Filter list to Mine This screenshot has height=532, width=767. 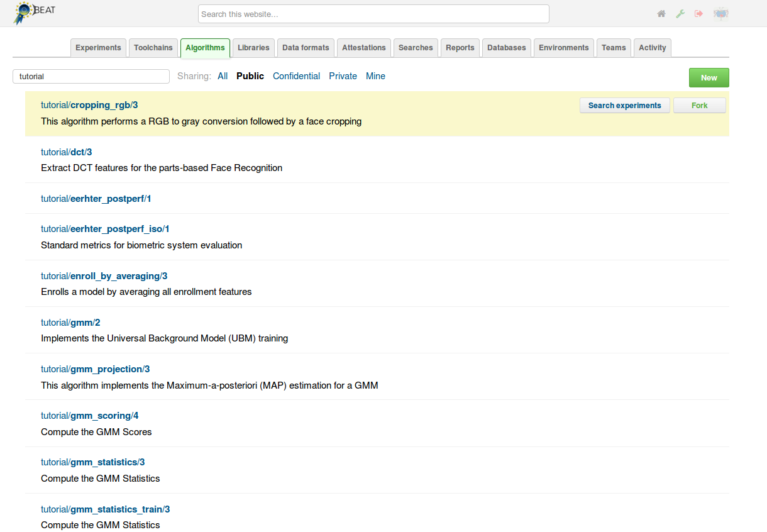pos(375,76)
